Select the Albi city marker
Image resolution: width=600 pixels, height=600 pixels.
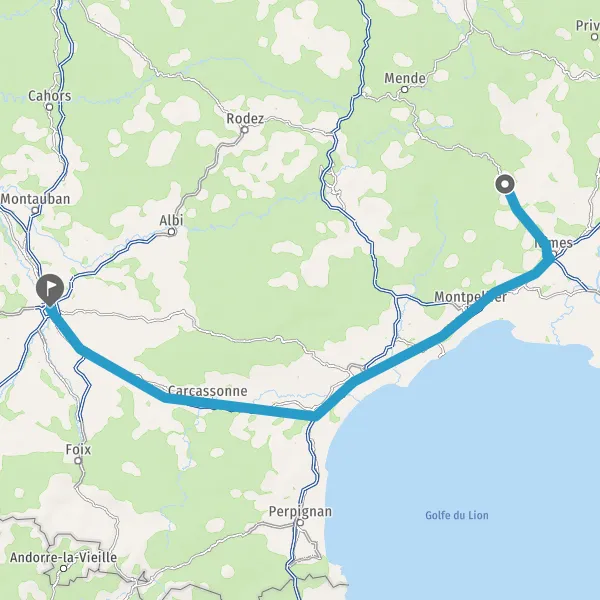[172, 232]
